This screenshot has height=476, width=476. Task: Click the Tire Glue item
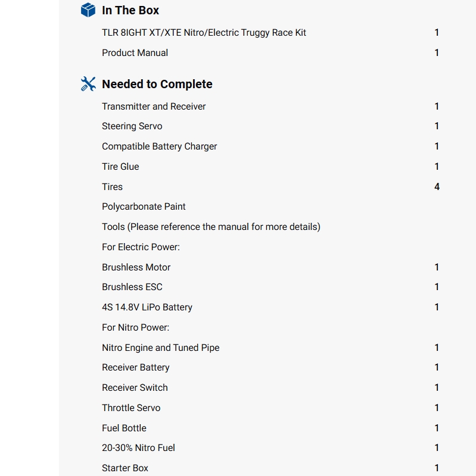(x=120, y=167)
